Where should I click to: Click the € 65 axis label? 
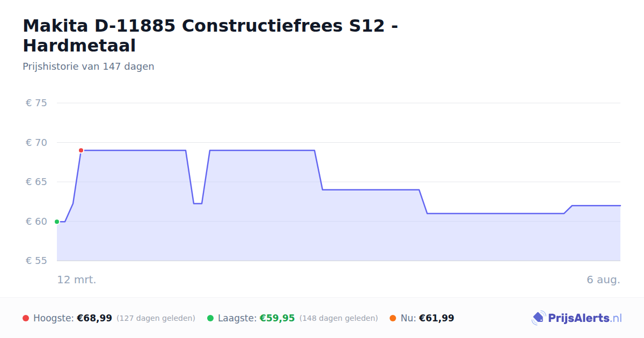36,182
